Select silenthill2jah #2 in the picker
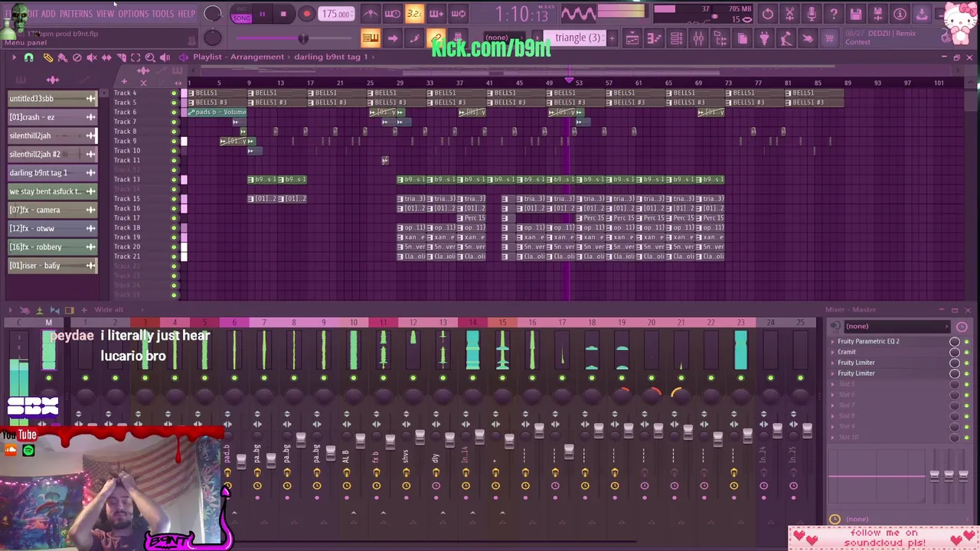 click(x=52, y=154)
